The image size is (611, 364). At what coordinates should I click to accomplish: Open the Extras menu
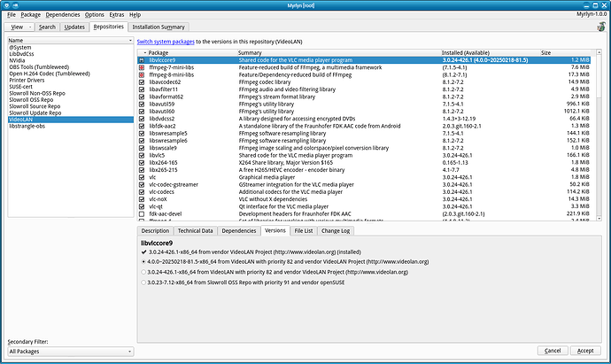coord(117,15)
